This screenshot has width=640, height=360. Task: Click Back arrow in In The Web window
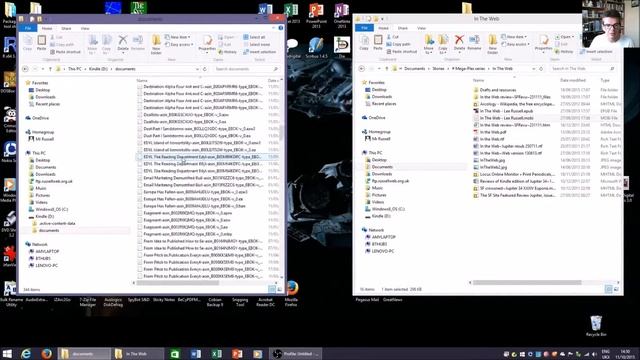pos(362,69)
